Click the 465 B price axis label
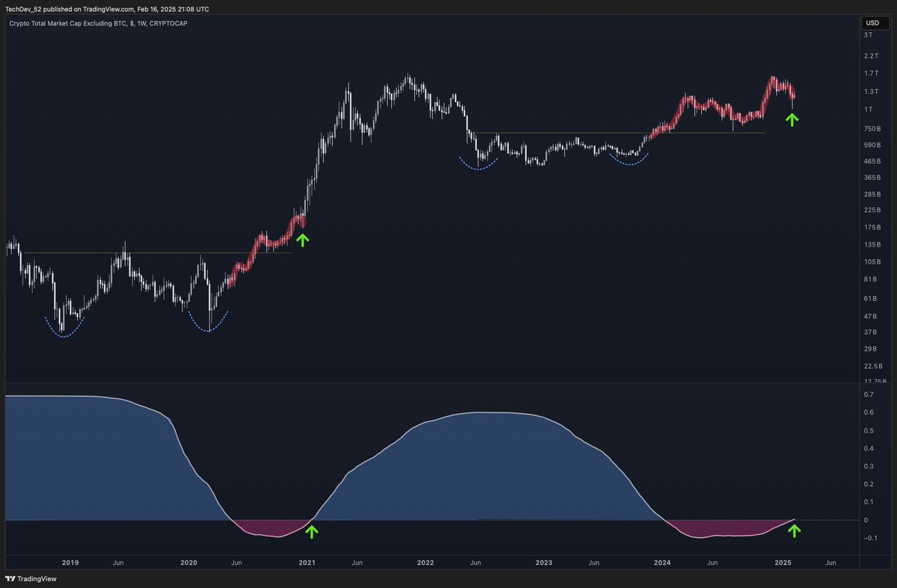 pos(872,161)
